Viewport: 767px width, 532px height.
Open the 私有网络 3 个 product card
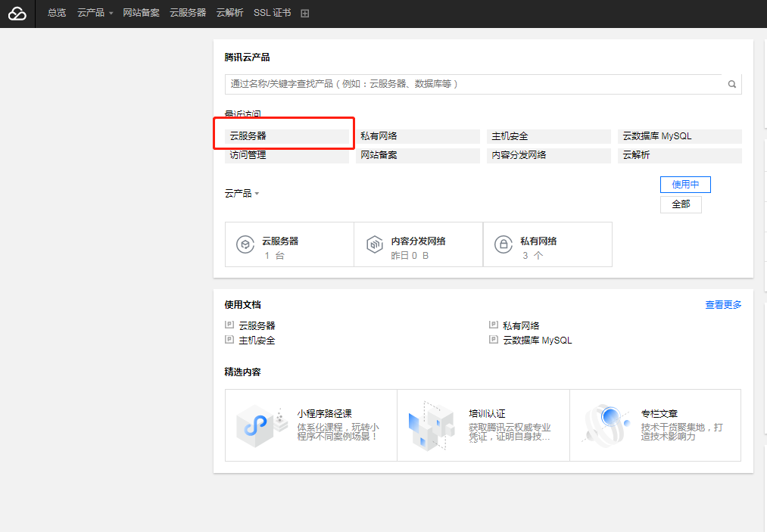(547, 244)
